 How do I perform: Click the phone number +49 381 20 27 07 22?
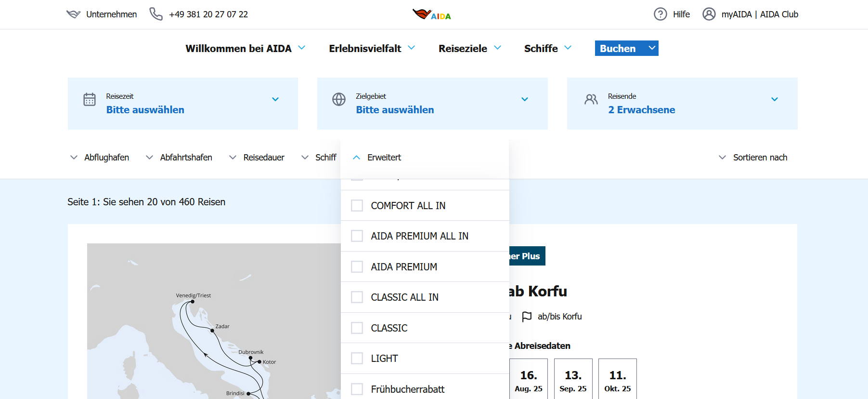tap(208, 14)
